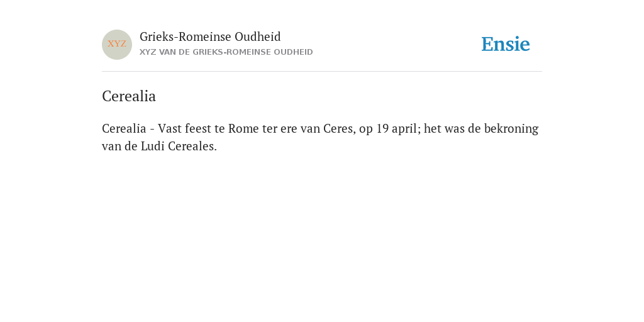This screenshot has width=644, height=322.
Task: Click the orange XYZ letters inside the avatar
Action: [x=117, y=44]
